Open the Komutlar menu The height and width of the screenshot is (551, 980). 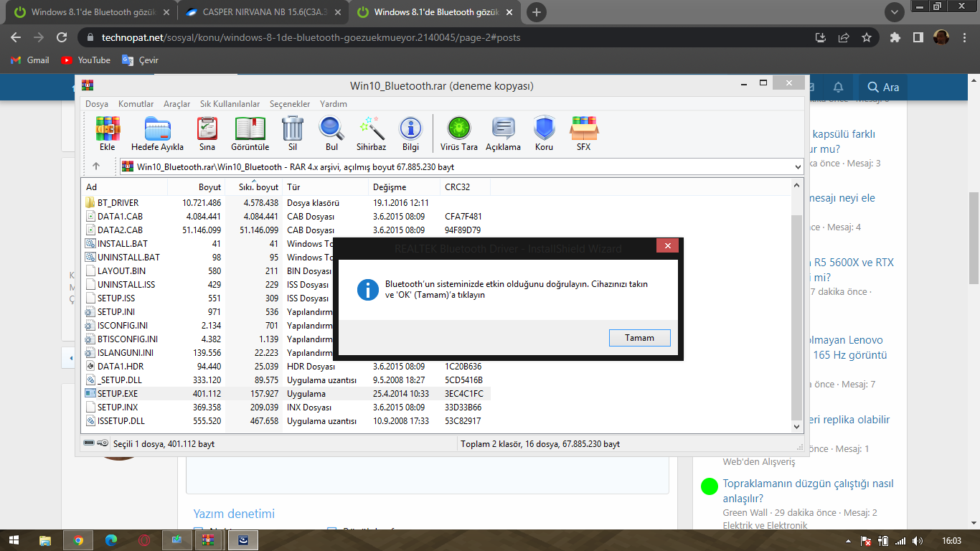point(136,104)
